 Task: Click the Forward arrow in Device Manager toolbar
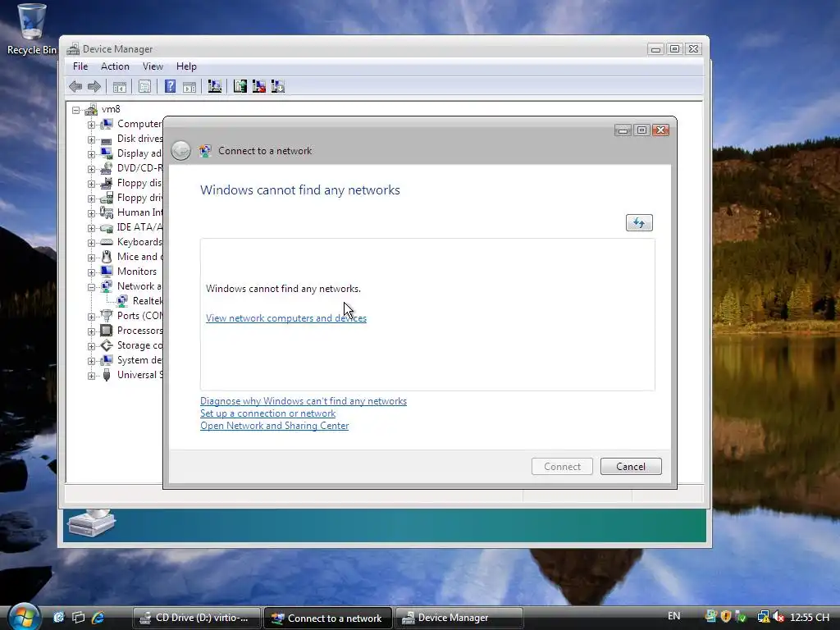(94, 86)
